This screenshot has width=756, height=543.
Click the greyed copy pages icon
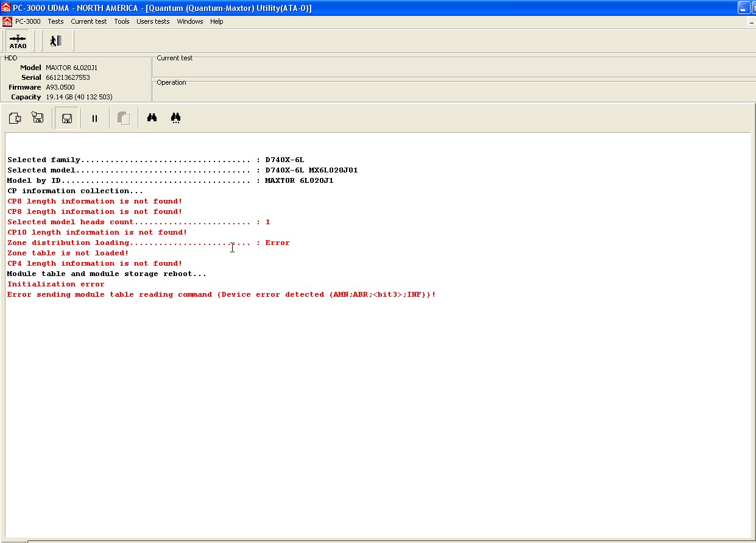[x=124, y=118]
